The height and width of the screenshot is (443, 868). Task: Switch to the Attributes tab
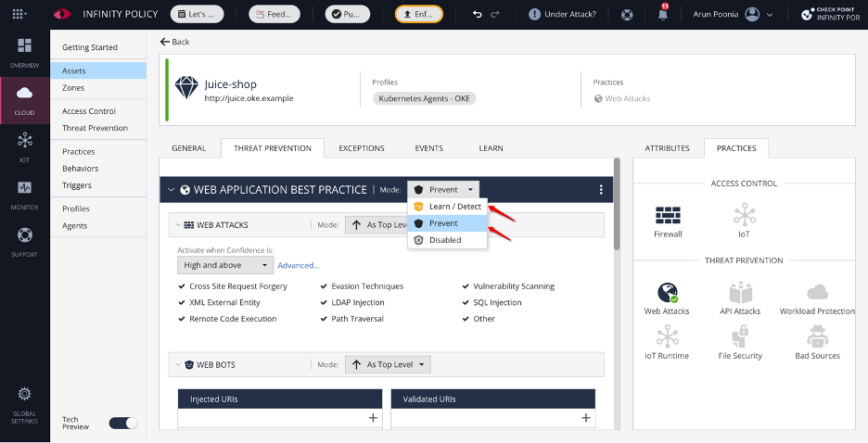pyautogui.click(x=667, y=148)
